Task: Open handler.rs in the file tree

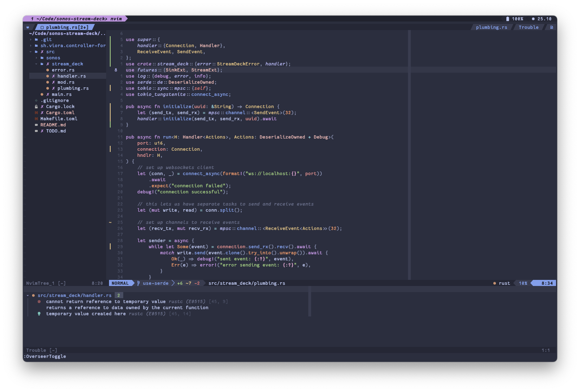Action: click(x=72, y=76)
